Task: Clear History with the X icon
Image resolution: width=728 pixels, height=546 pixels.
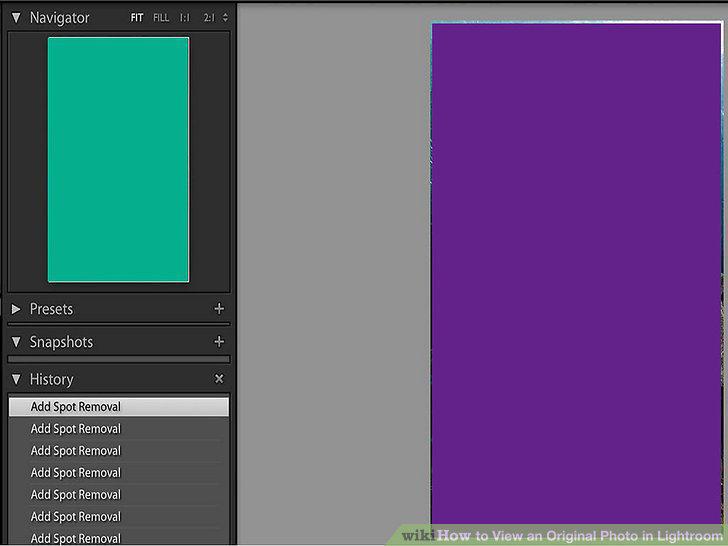Action: 219,379
